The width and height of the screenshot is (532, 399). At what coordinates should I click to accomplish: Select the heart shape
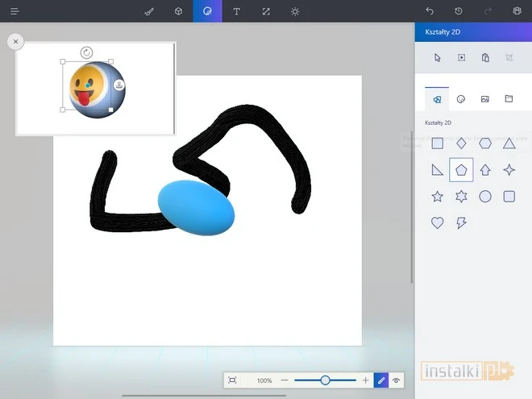[x=437, y=223]
